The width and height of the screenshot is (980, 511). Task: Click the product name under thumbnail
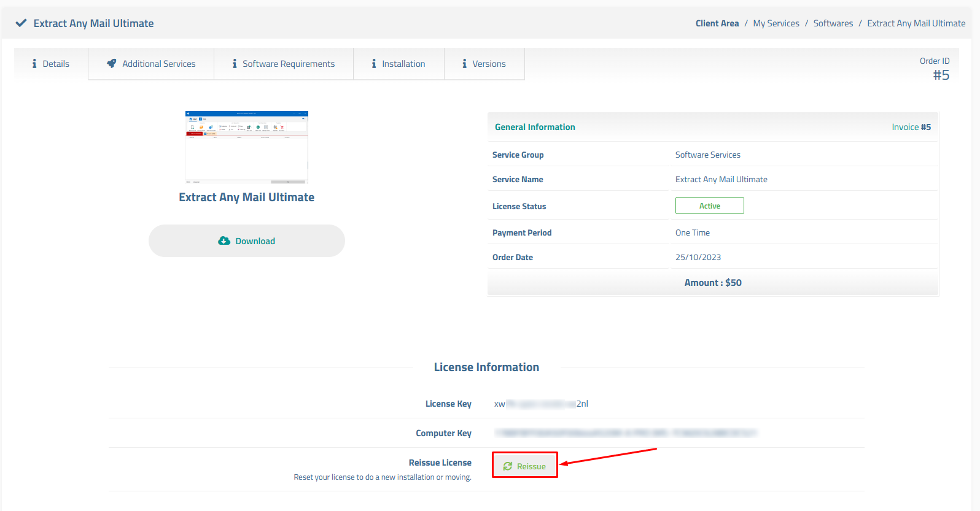click(x=247, y=197)
